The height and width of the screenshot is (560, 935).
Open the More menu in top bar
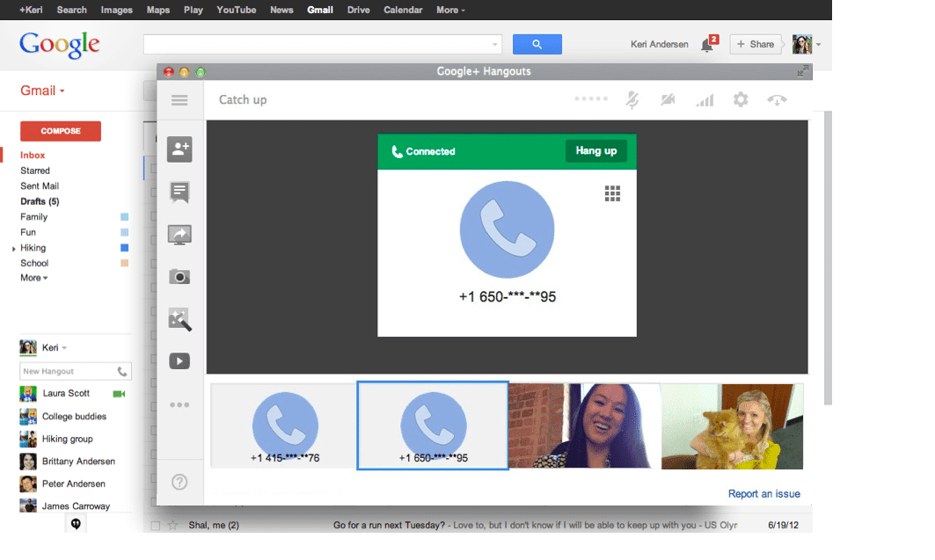(x=450, y=11)
